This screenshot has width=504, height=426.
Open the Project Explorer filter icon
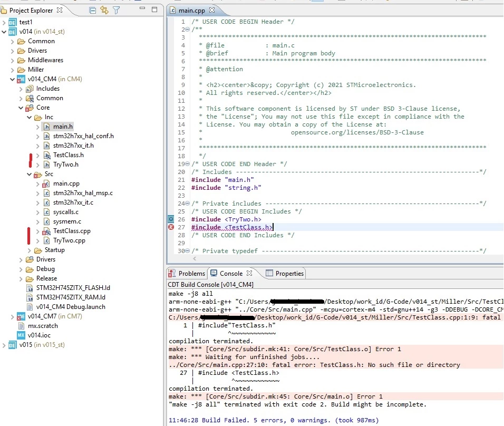click(117, 11)
